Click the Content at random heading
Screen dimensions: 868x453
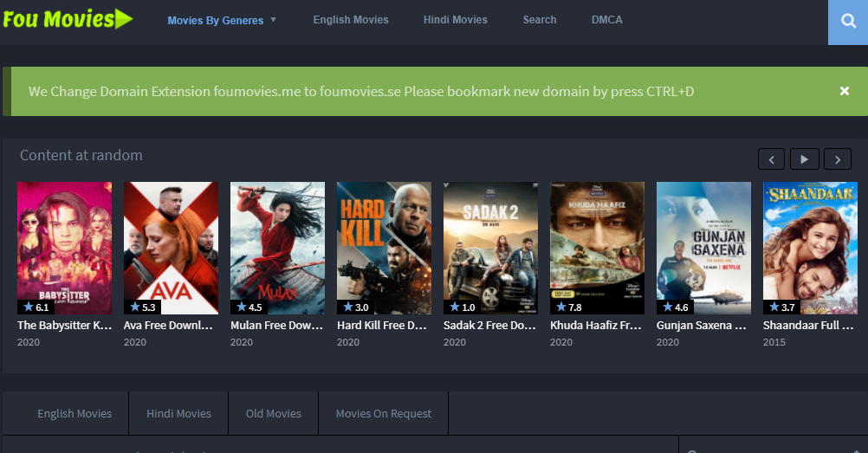click(81, 155)
